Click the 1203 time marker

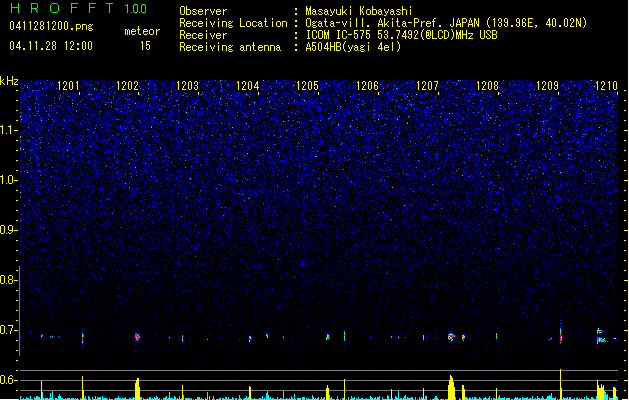point(188,86)
